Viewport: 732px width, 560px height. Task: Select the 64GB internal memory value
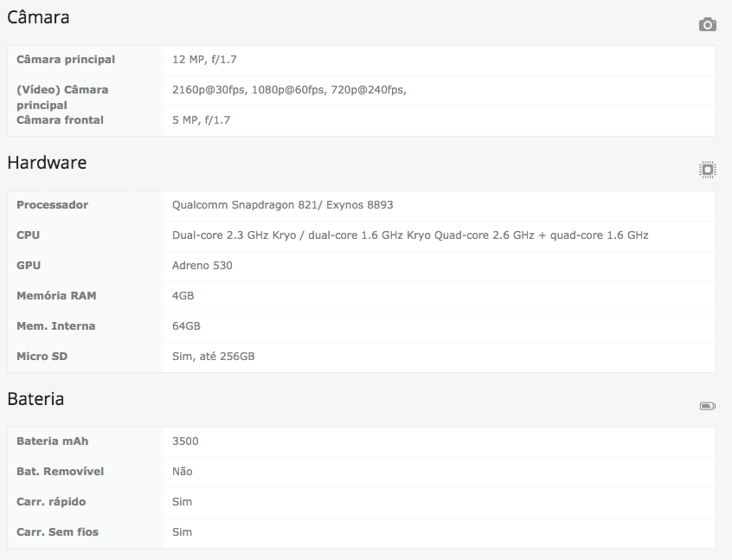pyautogui.click(x=186, y=326)
